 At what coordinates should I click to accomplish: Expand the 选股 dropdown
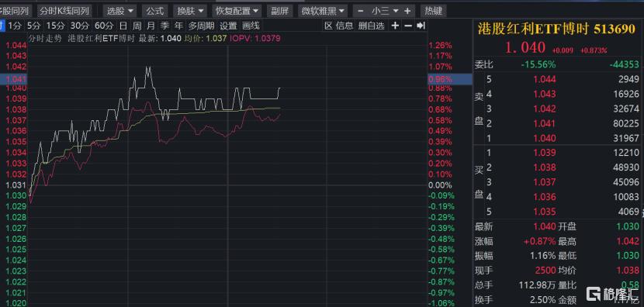120,11
